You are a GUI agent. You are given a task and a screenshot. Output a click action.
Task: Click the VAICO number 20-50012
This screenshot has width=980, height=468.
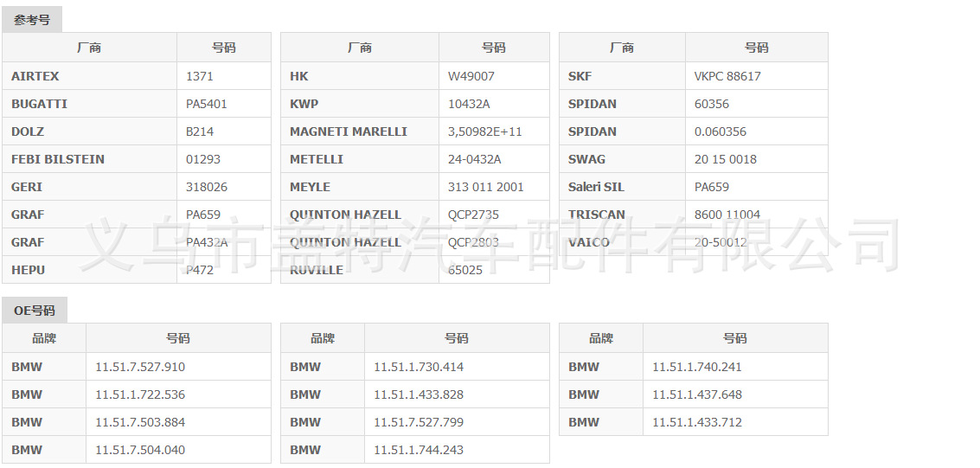(x=720, y=242)
